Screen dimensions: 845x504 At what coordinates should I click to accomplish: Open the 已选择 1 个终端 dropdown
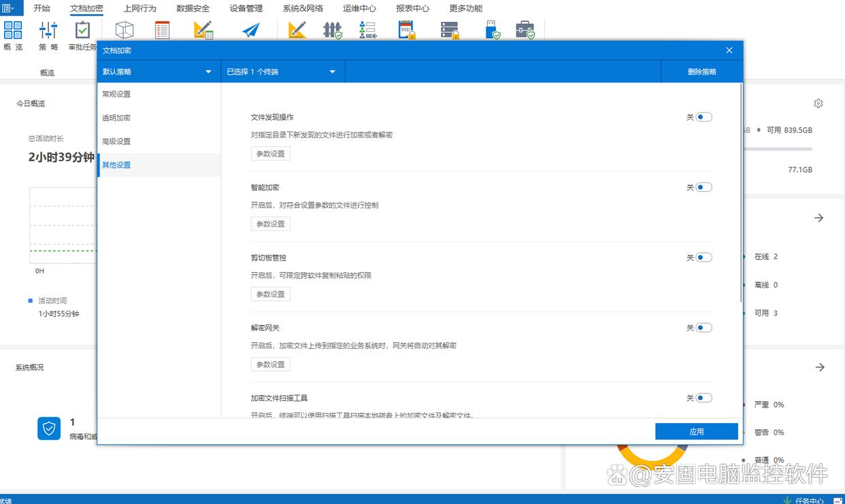(282, 71)
